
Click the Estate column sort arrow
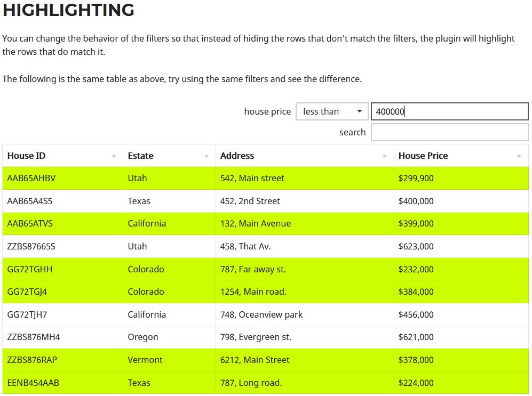tap(207, 157)
